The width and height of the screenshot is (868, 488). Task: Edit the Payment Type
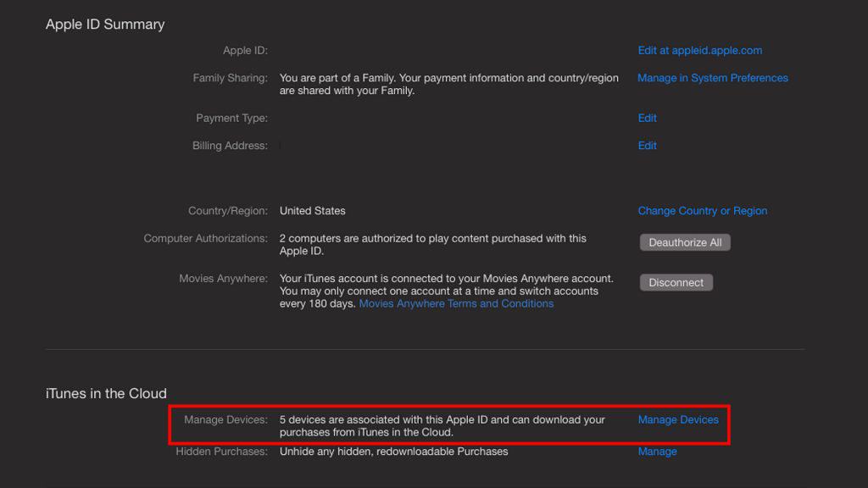[647, 118]
